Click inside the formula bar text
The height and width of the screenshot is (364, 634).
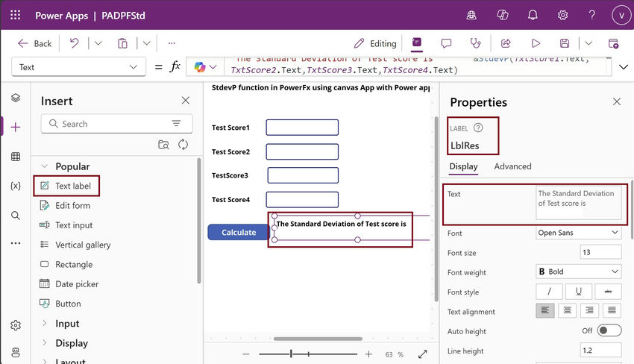(416, 66)
